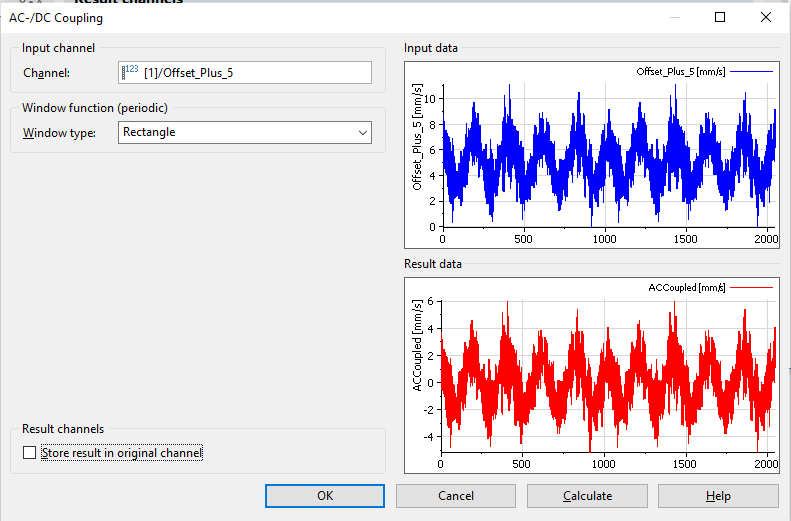The image size is (791, 521).
Task: Maximize the AC-/DC Coupling dialog
Action: tap(720, 17)
